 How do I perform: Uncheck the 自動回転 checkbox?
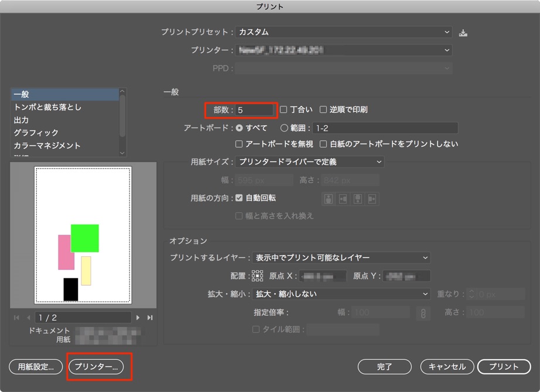[238, 198]
